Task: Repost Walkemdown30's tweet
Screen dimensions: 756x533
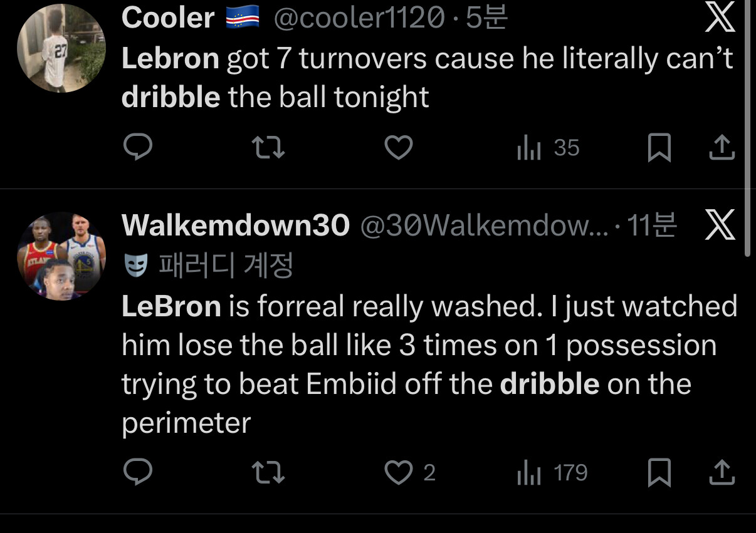Action: [268, 472]
